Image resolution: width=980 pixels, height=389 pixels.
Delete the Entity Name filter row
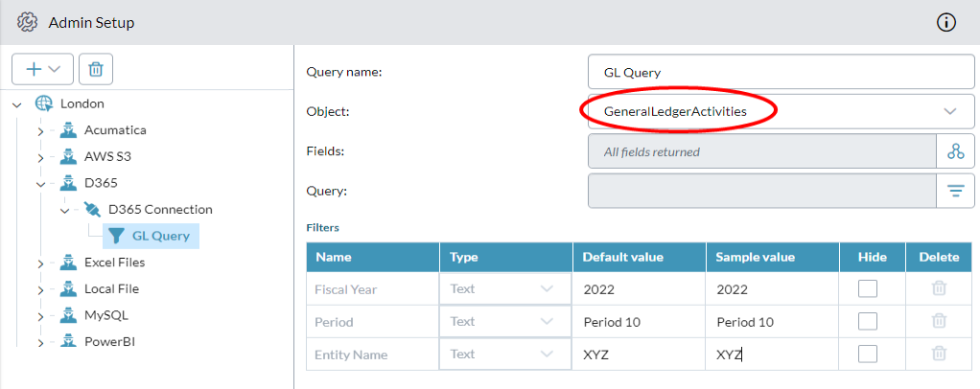pos(939,354)
